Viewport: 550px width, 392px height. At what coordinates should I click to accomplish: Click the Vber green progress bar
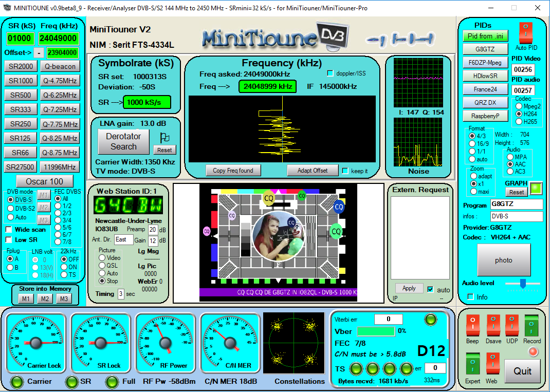[376, 331]
